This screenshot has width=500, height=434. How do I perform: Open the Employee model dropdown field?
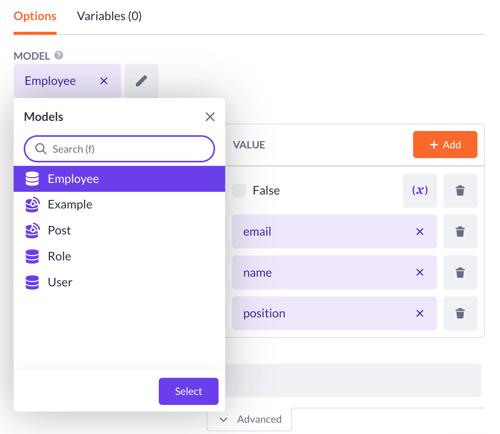(67, 81)
